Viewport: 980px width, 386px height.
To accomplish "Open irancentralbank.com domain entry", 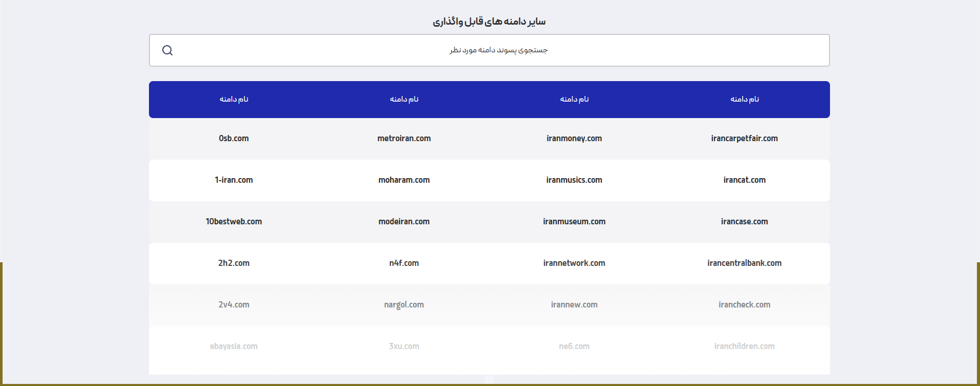I will click(x=744, y=263).
